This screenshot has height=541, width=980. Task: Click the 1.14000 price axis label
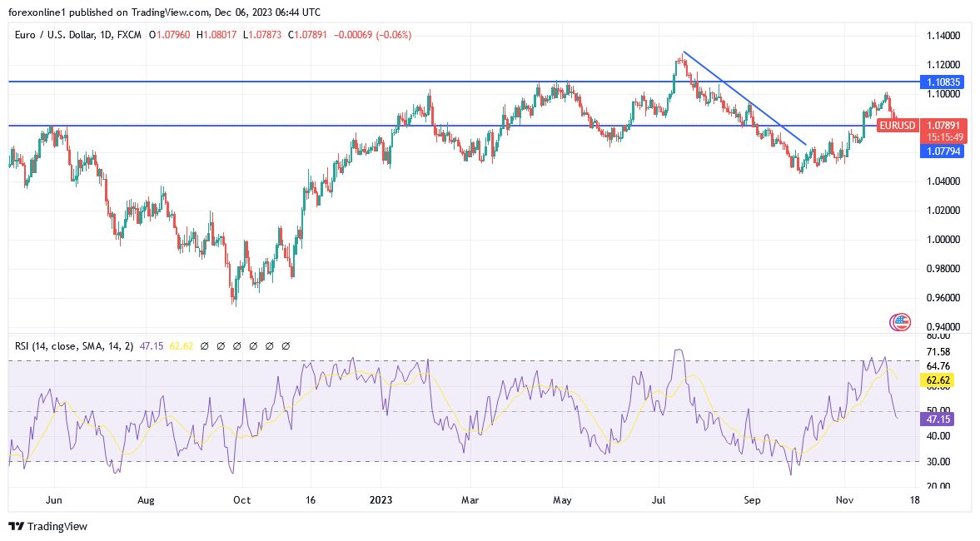tap(943, 36)
